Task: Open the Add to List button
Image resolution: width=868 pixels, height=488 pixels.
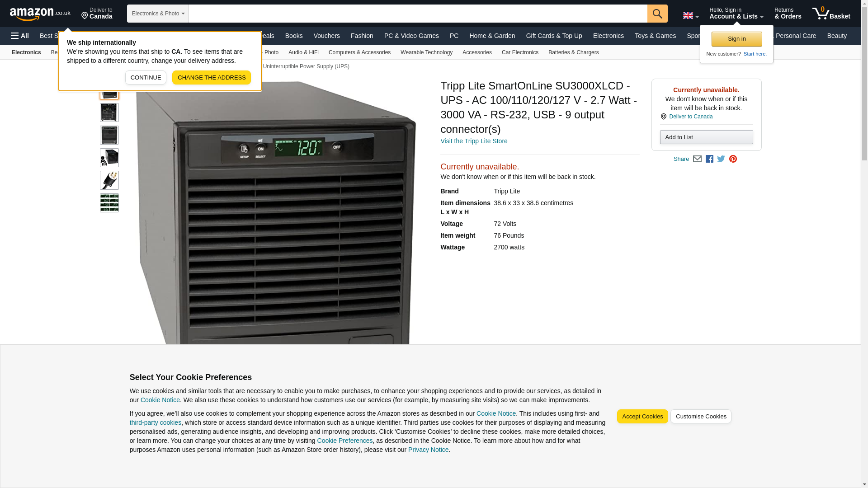Action: point(706,137)
